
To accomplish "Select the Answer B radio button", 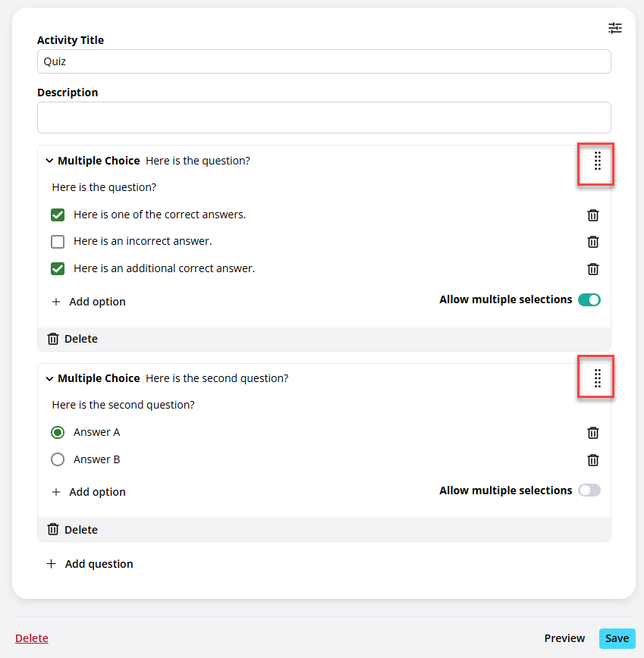I will pyautogui.click(x=58, y=459).
